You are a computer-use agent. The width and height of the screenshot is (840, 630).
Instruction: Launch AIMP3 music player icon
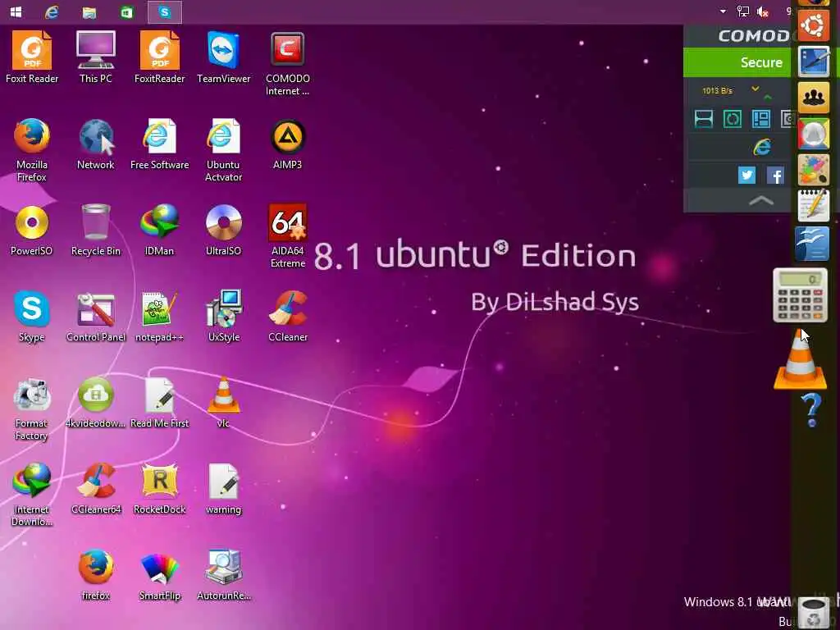[x=288, y=144]
